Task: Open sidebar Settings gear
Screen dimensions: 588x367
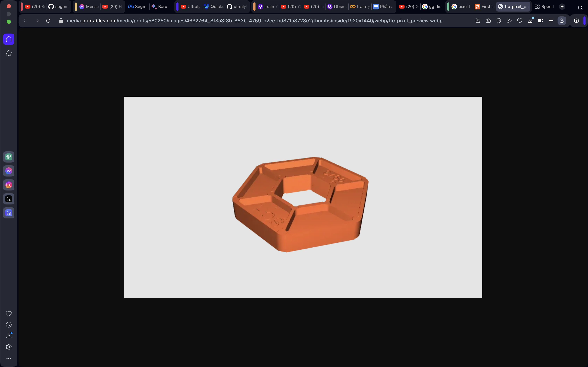Action: tap(9, 347)
